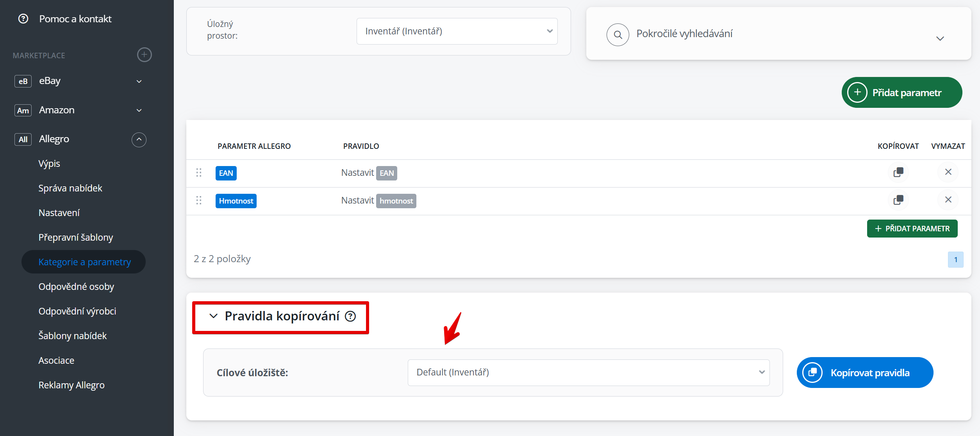The height and width of the screenshot is (436, 980).
Task: Click the '2 z 2 položky' count text
Action: tap(222, 259)
